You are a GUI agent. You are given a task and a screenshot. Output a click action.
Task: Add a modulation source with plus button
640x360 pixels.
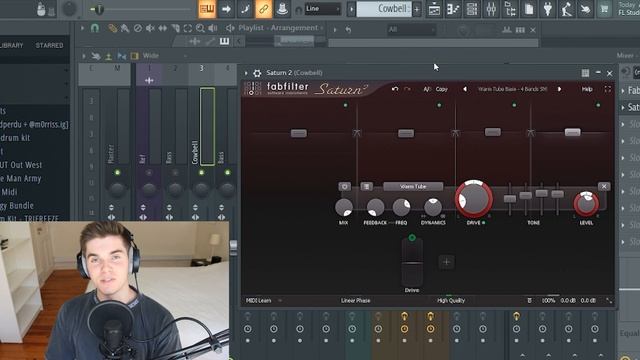pos(446,262)
